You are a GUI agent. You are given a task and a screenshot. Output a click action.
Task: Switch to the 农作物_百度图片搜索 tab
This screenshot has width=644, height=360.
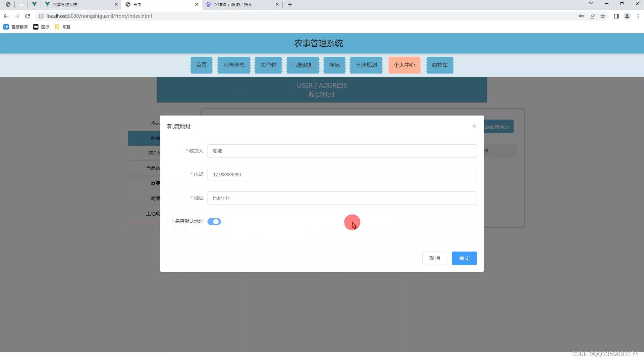(x=241, y=4)
